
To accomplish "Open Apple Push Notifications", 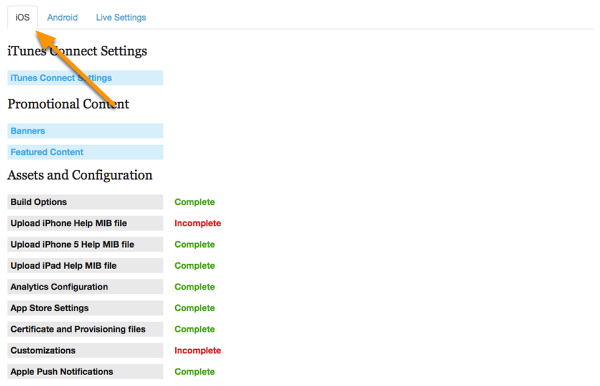I will point(85,371).
